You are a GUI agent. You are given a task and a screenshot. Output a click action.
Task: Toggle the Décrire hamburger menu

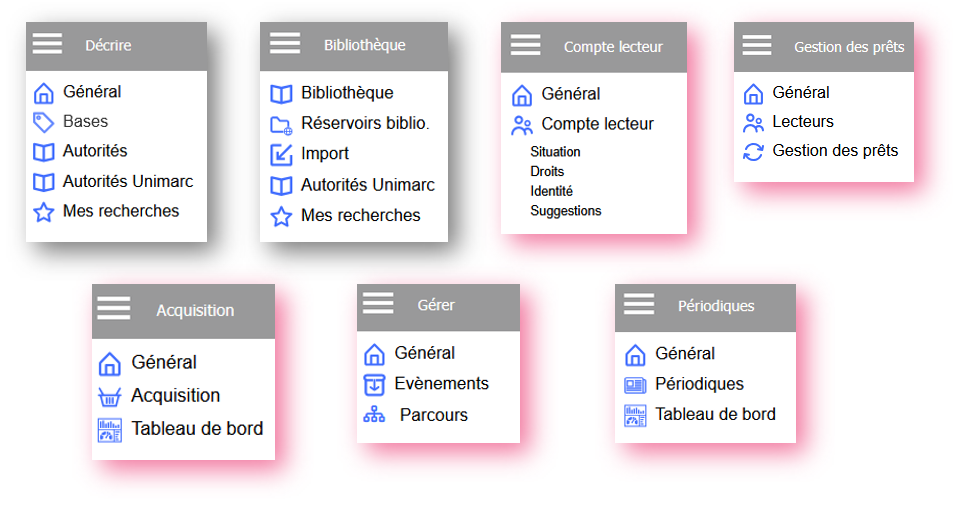click(x=47, y=44)
